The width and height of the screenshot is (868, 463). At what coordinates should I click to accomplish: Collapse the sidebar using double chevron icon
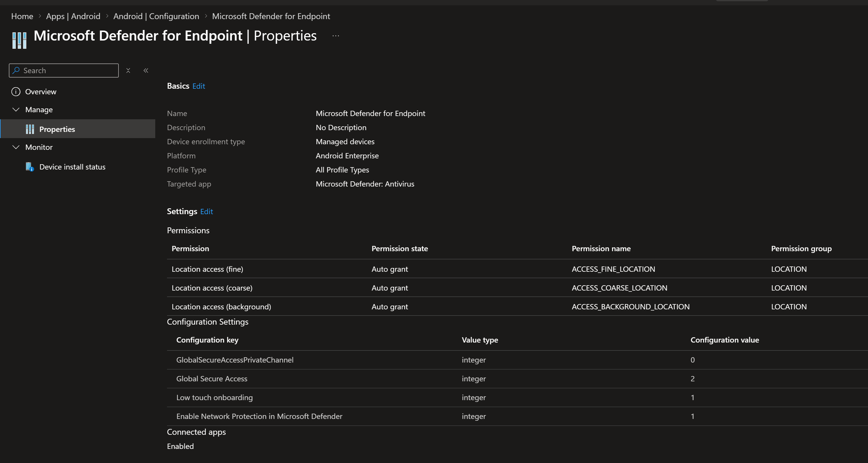pyautogui.click(x=146, y=71)
